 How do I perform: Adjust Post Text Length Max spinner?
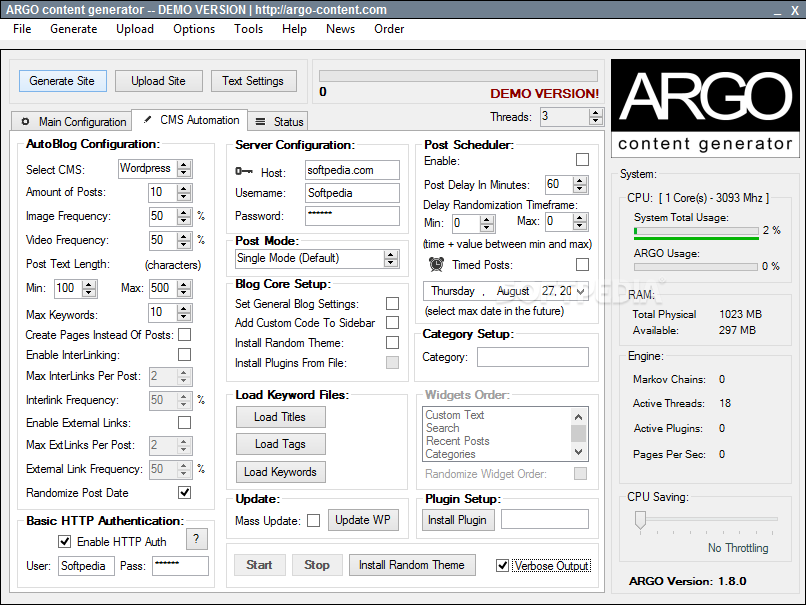pyautogui.click(x=184, y=288)
